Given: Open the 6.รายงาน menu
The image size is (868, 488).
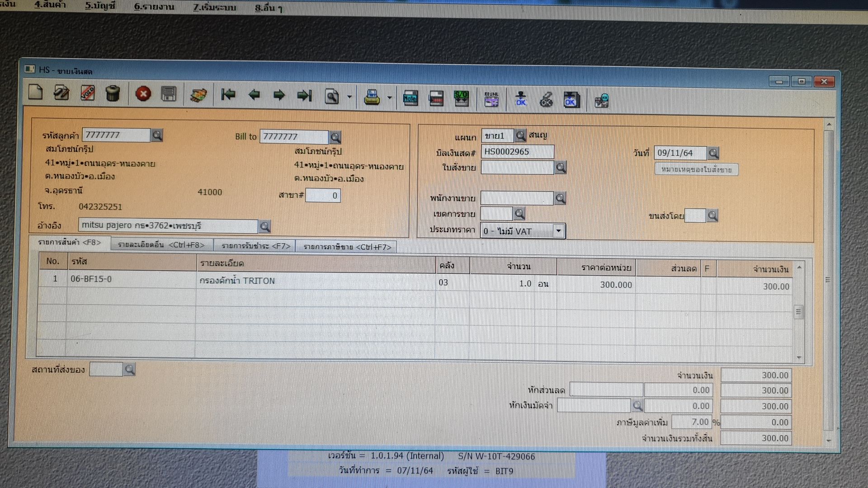Looking at the screenshot, I should [154, 7].
